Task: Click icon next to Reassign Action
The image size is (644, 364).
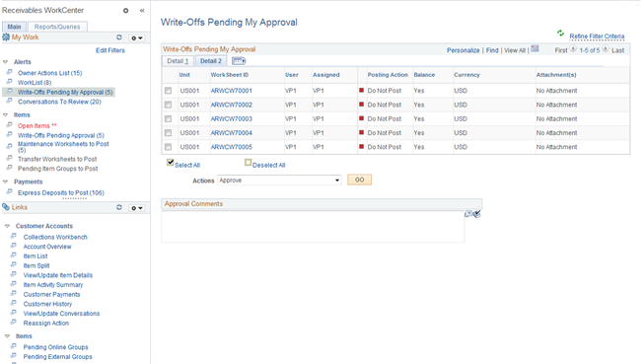Action: [x=14, y=323]
